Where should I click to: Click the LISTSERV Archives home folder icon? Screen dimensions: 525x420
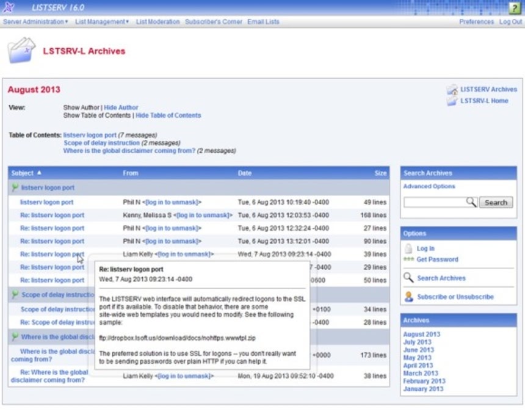pyautogui.click(x=452, y=89)
